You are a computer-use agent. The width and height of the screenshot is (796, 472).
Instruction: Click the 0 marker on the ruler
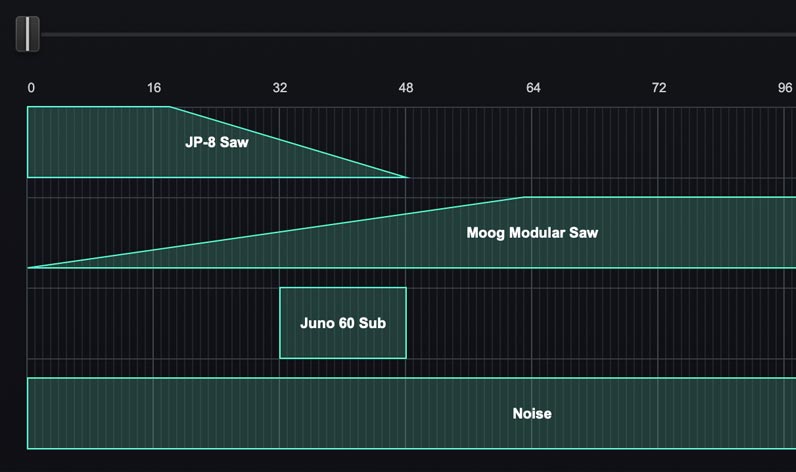tap(31, 88)
